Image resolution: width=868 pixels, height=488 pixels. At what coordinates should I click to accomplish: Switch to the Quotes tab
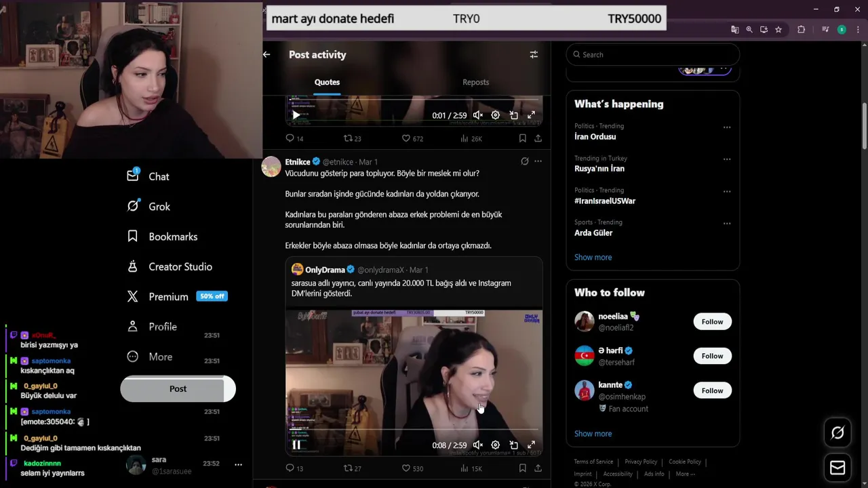coord(327,82)
